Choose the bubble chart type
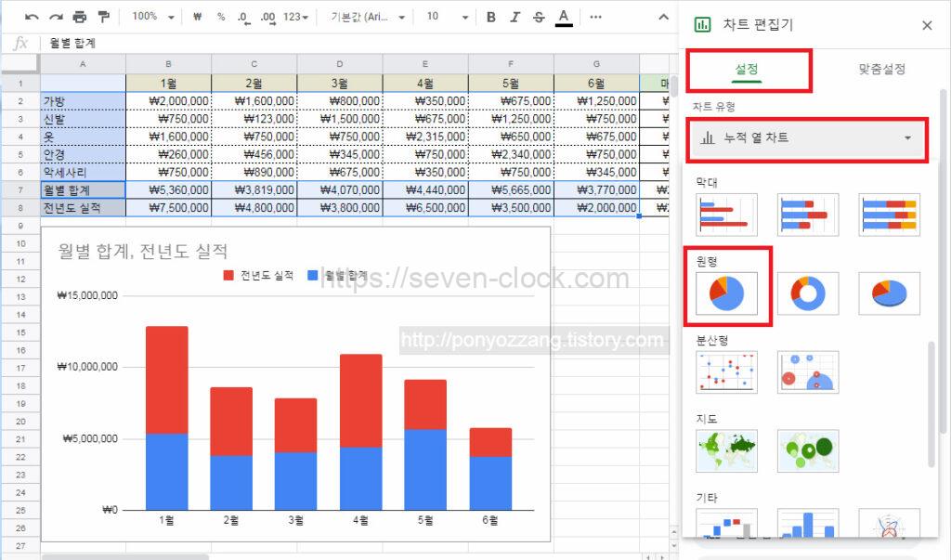Screen dimensions: 951x560 (x=807, y=371)
